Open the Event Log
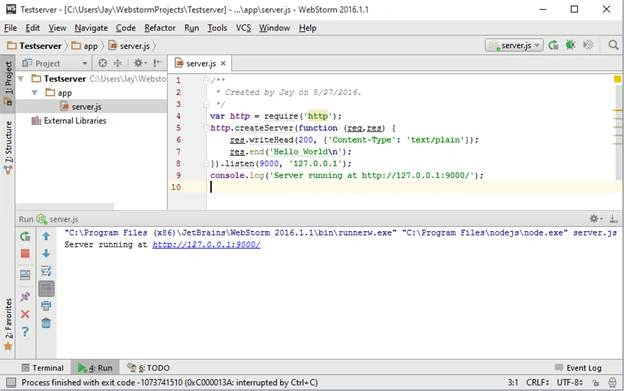 point(578,368)
